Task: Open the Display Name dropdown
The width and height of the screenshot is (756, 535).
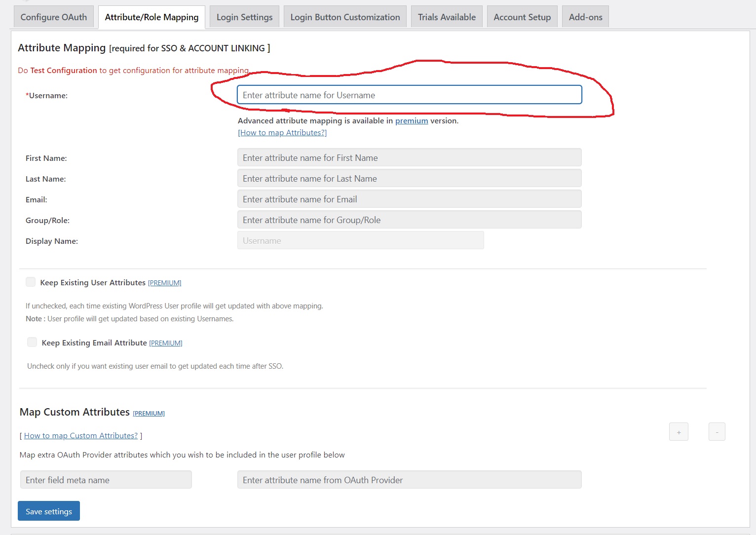Action: pos(360,240)
